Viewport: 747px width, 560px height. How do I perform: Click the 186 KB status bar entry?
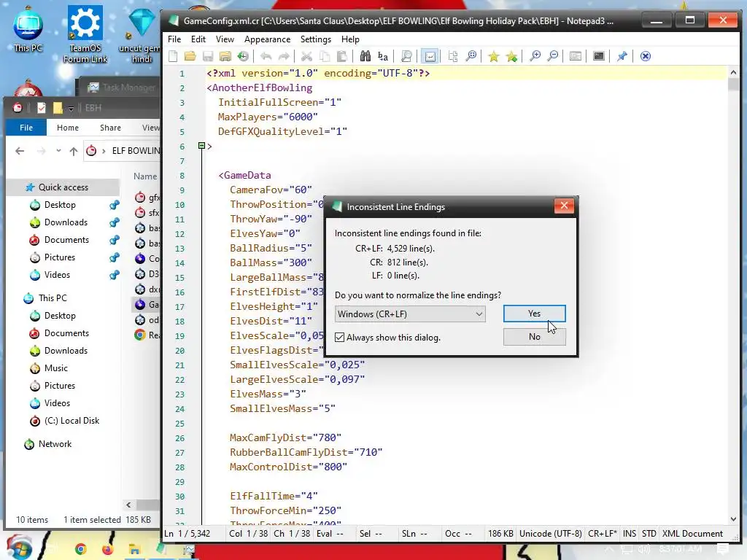500,534
